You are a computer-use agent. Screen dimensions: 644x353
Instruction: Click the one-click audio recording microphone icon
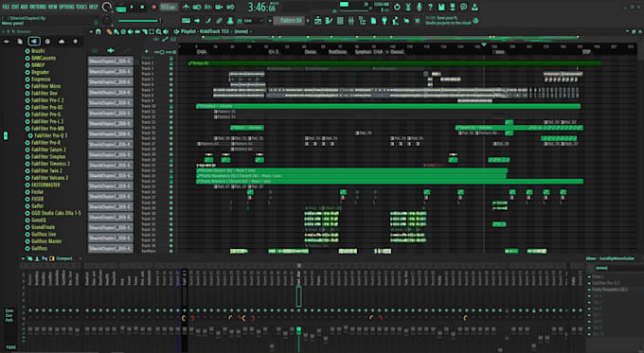tap(420, 7)
